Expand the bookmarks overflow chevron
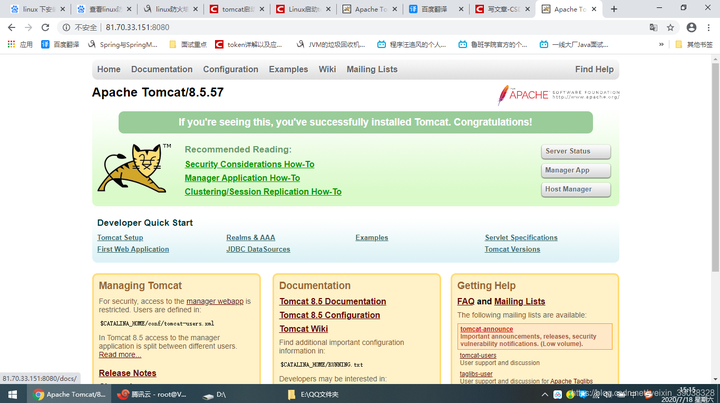The width and height of the screenshot is (720, 403). click(661, 45)
